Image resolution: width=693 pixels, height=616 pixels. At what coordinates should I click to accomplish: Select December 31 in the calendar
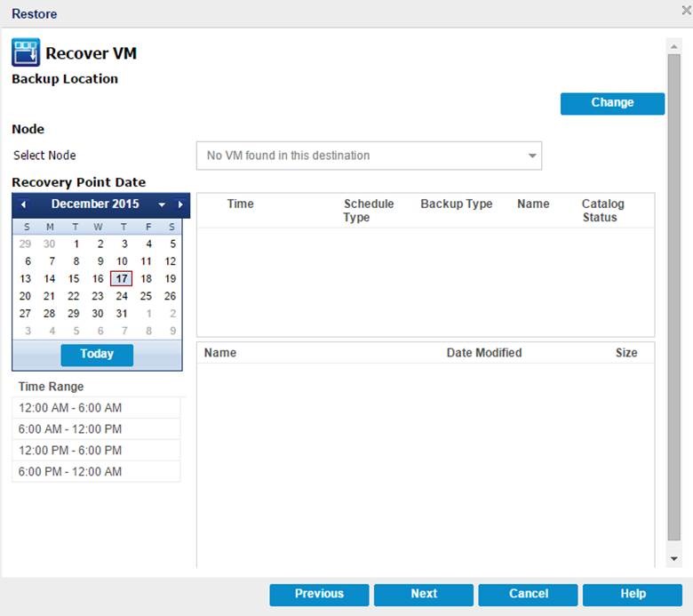tap(122, 314)
